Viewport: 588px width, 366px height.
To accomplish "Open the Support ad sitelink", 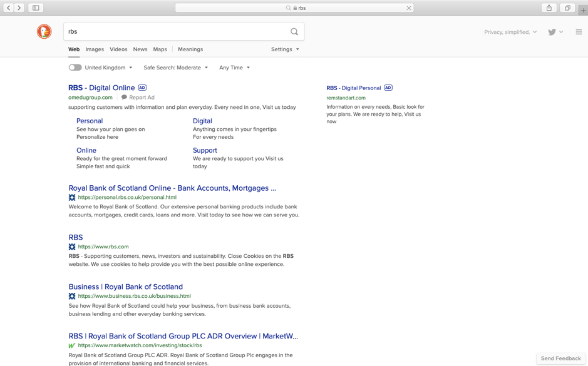I will point(205,150).
